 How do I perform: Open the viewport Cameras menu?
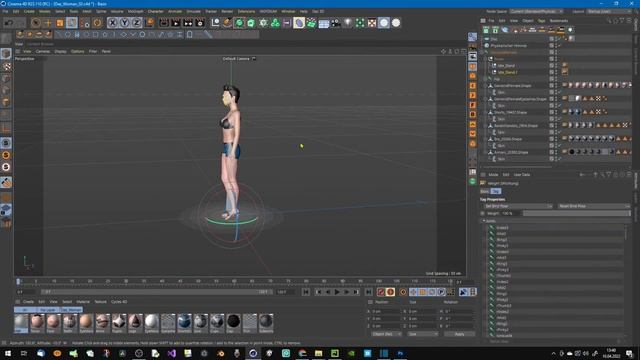tap(43, 51)
